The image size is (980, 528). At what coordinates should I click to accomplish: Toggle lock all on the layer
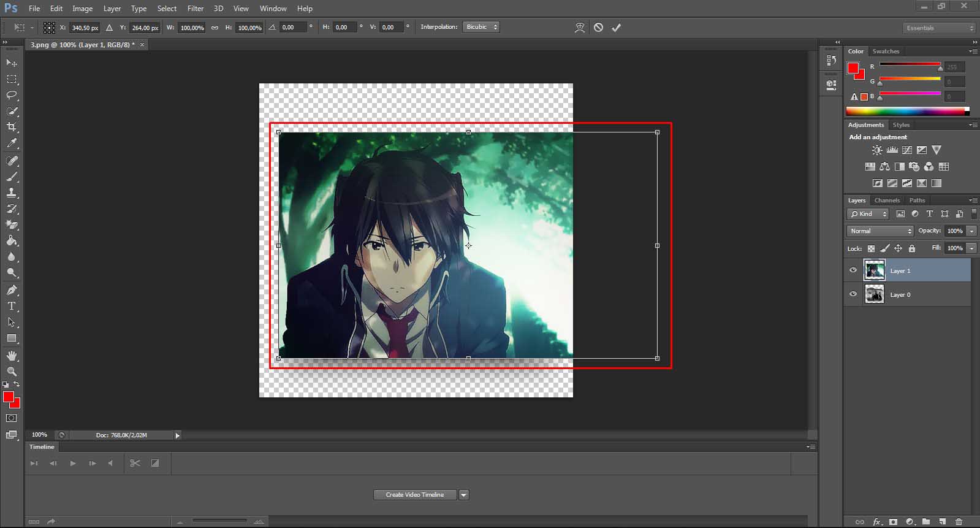coord(912,248)
